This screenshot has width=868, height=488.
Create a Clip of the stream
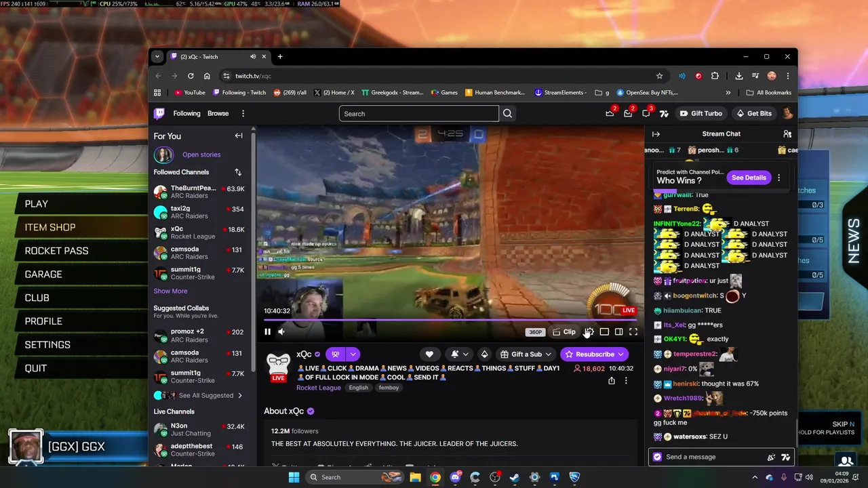(564, 331)
